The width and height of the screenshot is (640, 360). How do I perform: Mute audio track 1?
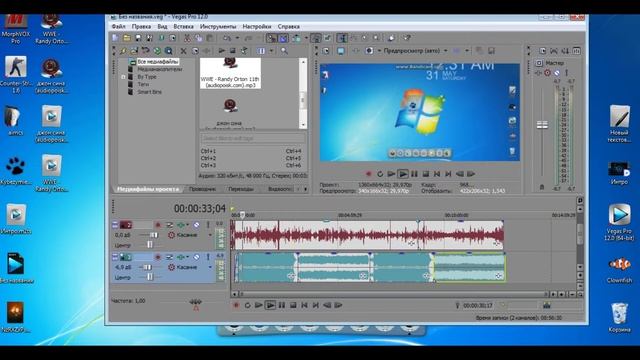(196, 224)
